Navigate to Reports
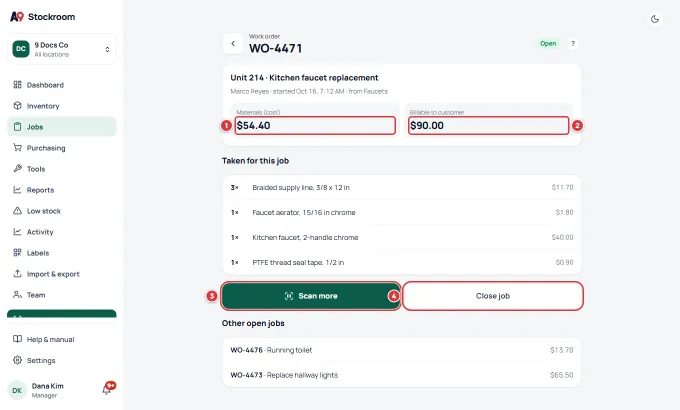Viewport: 680px width, 410px height. [62, 190]
